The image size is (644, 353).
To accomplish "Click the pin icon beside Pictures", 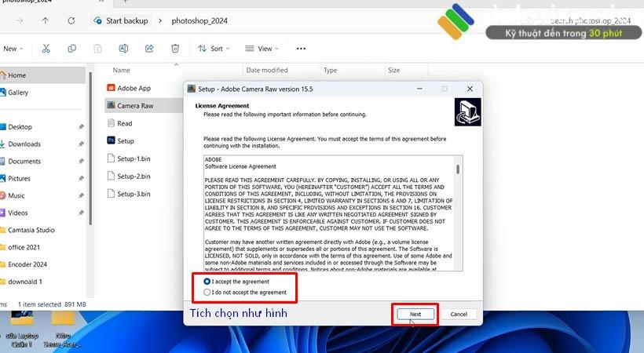I will click(81, 179).
